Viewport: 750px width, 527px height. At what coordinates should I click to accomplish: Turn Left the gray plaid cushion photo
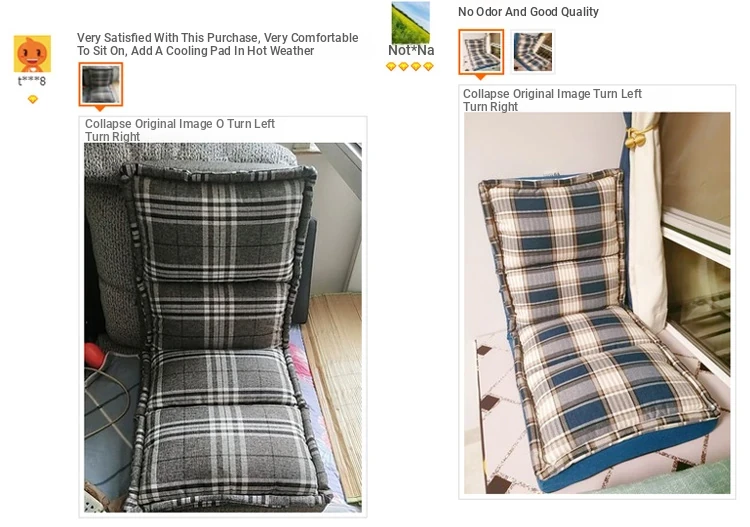click(251, 124)
